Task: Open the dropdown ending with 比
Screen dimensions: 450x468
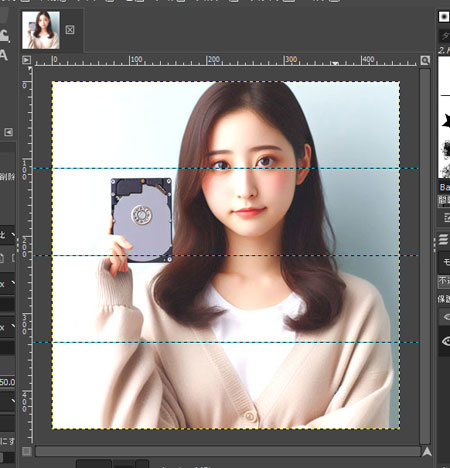Action: (x=7, y=235)
